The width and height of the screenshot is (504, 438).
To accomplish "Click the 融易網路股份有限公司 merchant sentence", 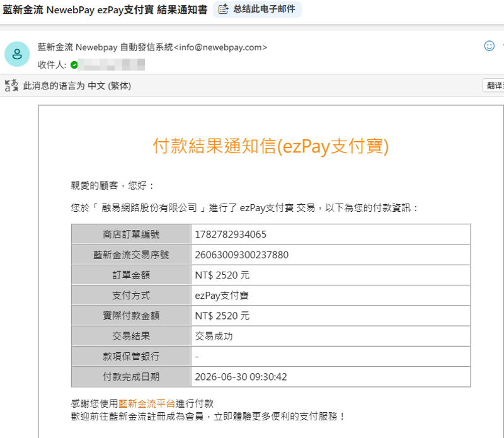I will pyautogui.click(x=244, y=208).
